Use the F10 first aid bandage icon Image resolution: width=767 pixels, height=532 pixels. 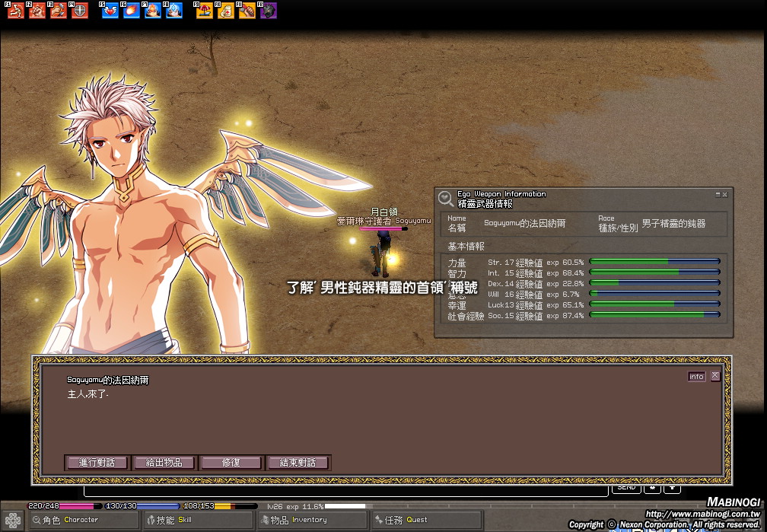225,11
